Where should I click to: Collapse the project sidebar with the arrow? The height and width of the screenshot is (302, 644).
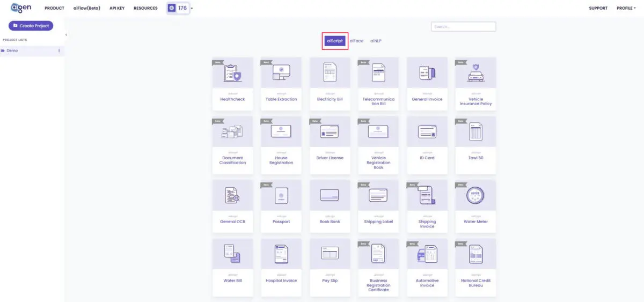click(66, 35)
